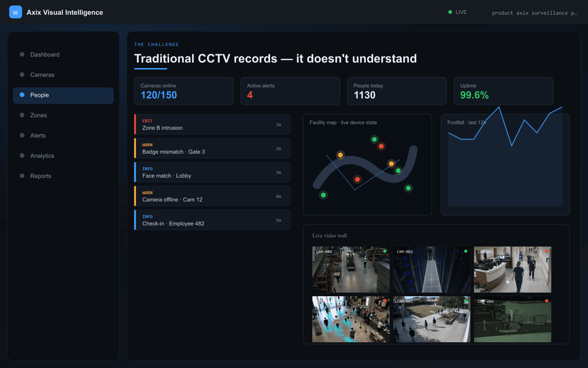Open the Badge mismatch Gate 3 alert
This screenshot has width=588, height=368.
212,148
